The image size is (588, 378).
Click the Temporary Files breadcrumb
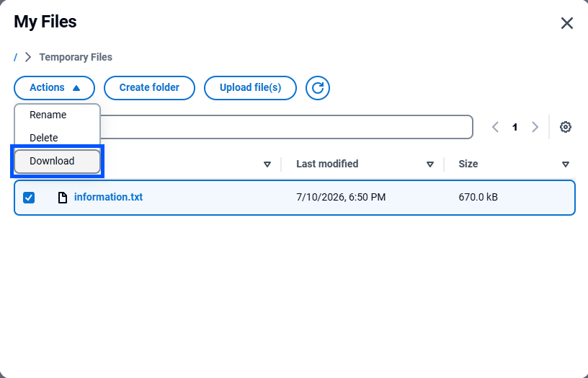[76, 57]
